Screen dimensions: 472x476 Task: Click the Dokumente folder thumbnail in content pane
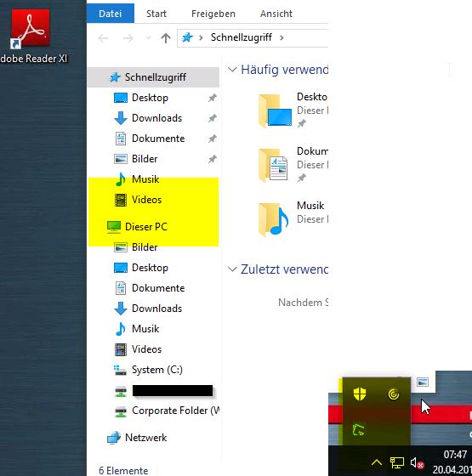(x=273, y=165)
